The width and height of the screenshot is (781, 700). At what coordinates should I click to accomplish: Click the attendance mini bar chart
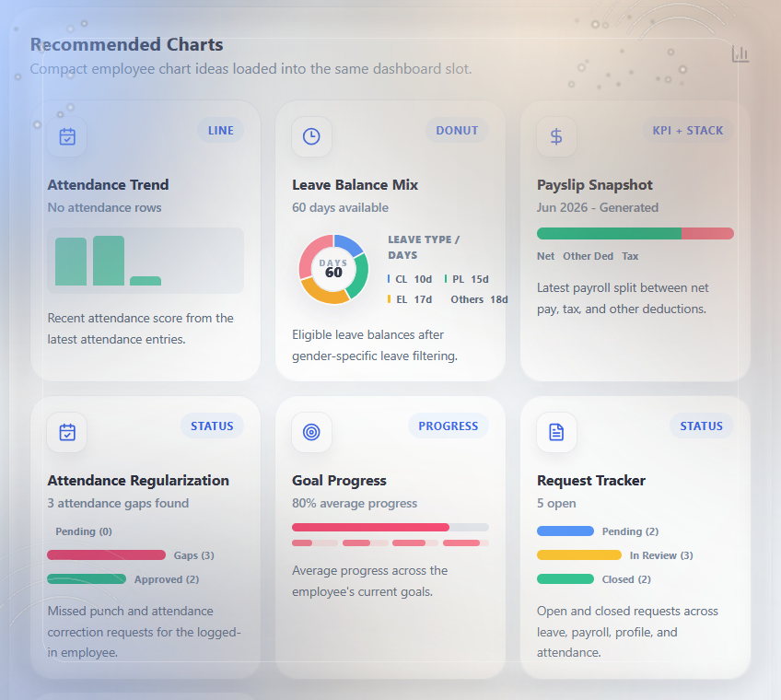[x=146, y=261]
